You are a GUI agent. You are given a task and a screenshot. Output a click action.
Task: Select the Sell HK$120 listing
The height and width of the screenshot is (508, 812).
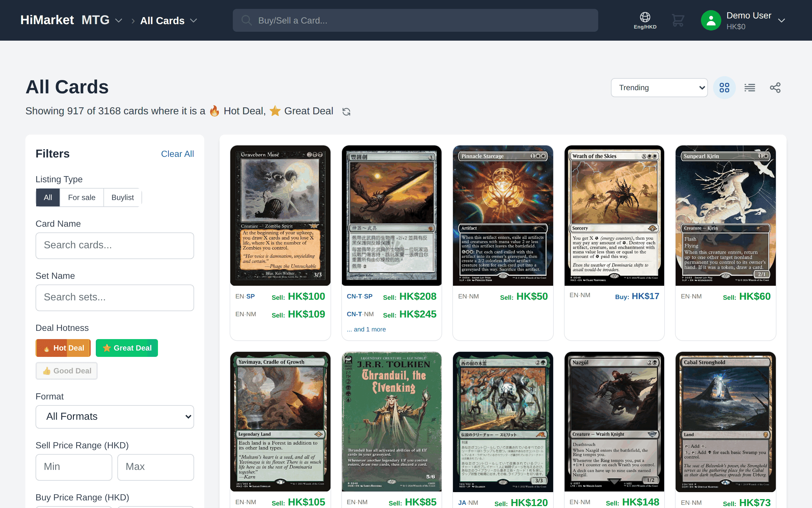503,503
